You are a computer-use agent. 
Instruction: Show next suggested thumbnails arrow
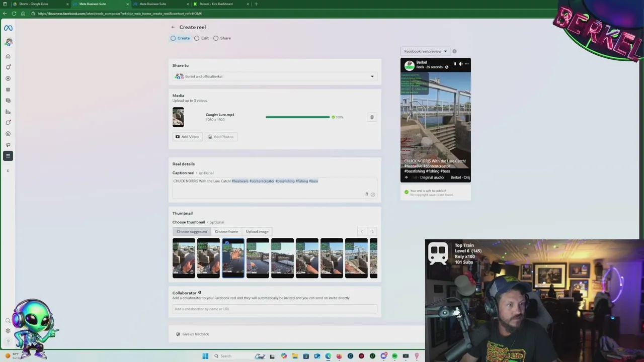pyautogui.click(x=372, y=231)
